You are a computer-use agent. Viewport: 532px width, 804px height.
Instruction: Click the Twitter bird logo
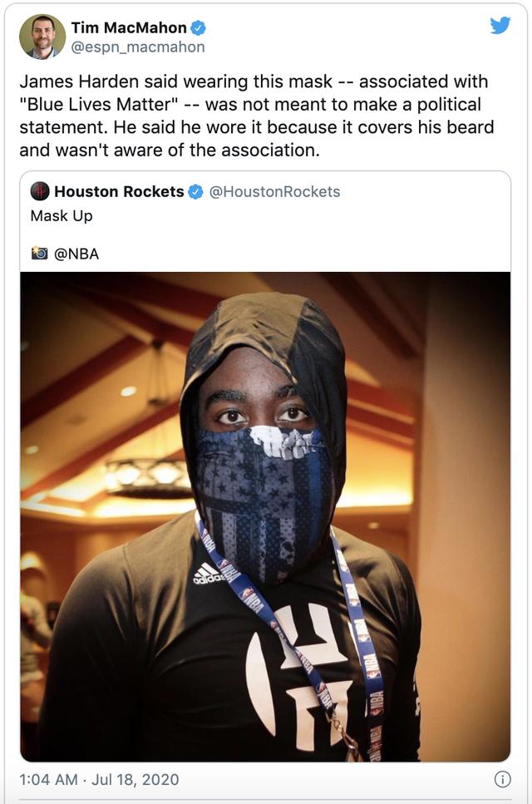[500, 25]
